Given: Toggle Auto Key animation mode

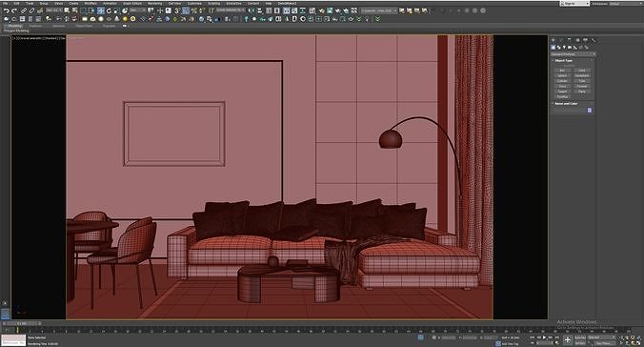Looking at the screenshot, I should (580, 337).
